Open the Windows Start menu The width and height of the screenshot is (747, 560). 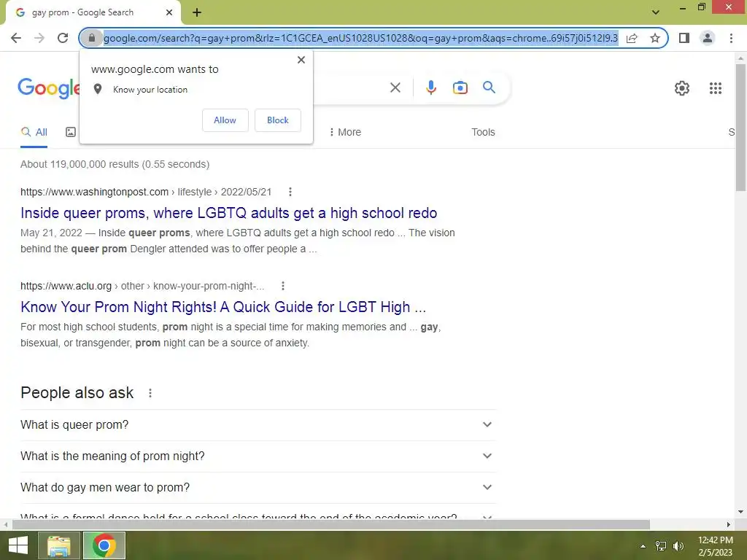18,545
